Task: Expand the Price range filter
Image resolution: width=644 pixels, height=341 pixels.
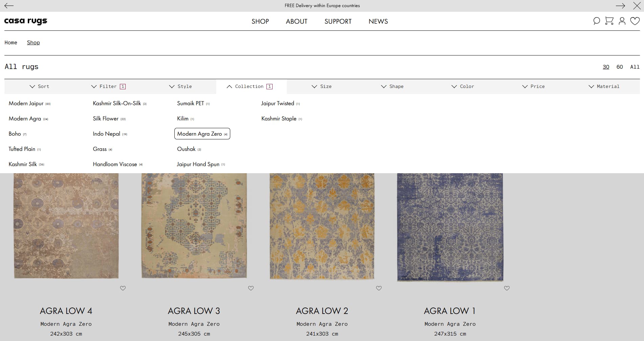Action: click(534, 87)
